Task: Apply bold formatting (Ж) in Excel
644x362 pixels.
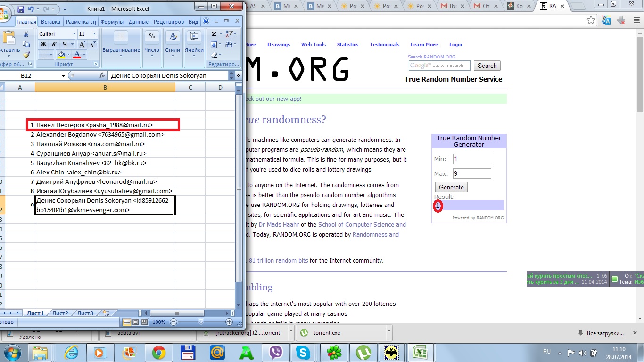Action: coord(43,44)
